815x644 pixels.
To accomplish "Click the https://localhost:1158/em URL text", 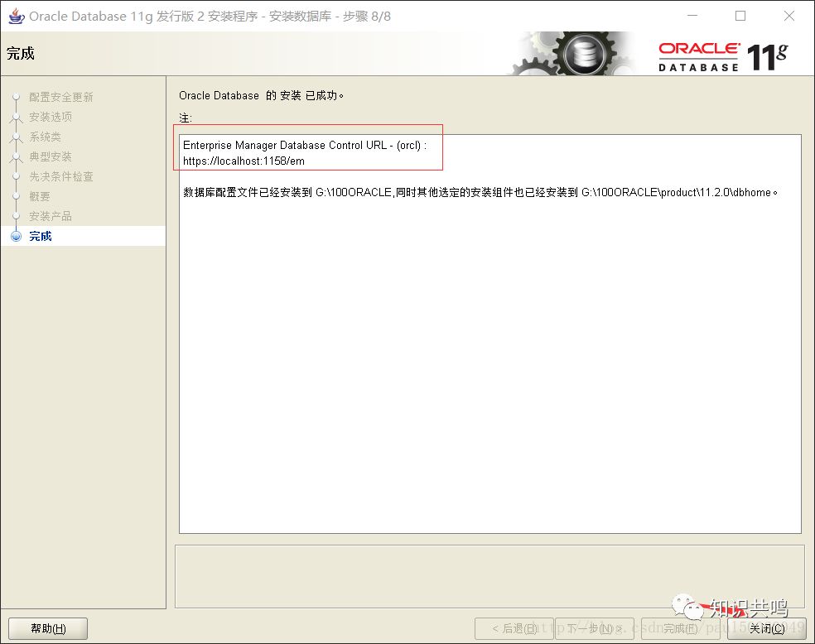I will [244, 161].
